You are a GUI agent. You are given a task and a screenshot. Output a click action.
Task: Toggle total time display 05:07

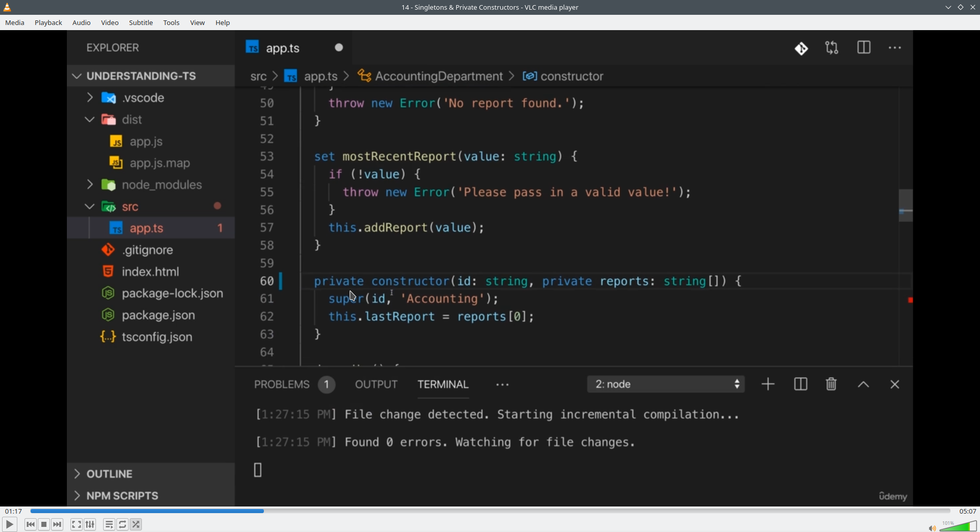pos(967,511)
